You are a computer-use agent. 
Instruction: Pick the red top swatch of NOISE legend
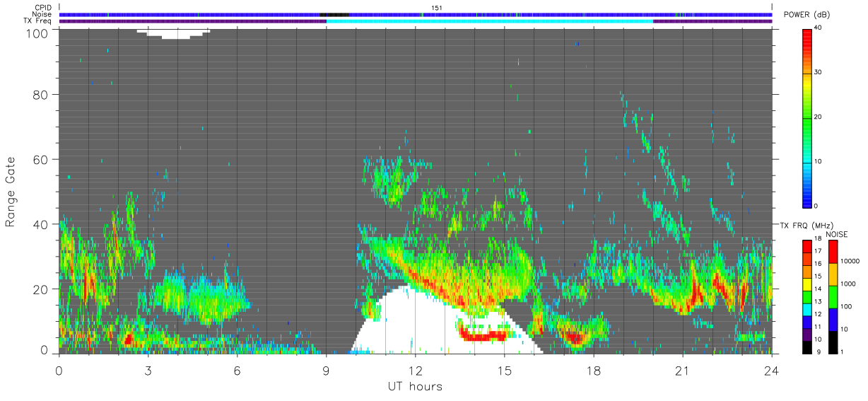833,252
